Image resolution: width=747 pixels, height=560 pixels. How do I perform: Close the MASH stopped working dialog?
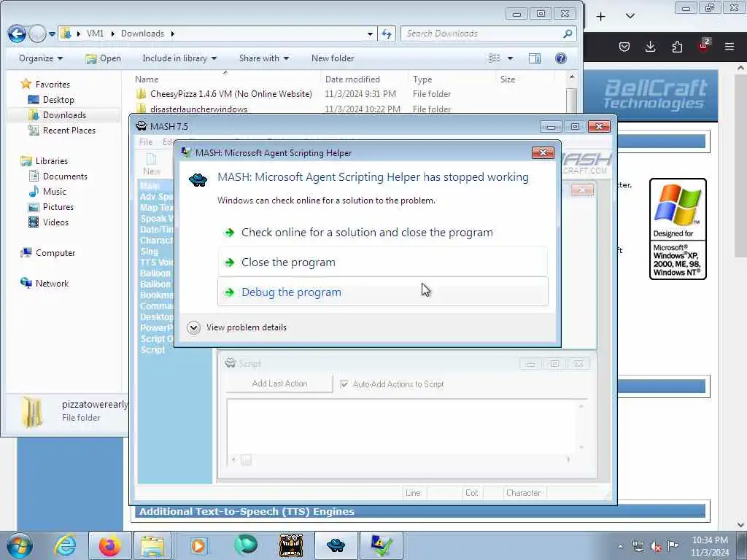(x=543, y=152)
